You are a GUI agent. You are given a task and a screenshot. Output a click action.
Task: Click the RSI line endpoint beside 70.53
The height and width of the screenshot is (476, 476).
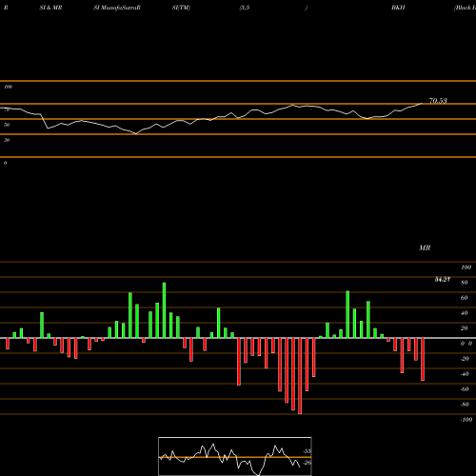422,104
